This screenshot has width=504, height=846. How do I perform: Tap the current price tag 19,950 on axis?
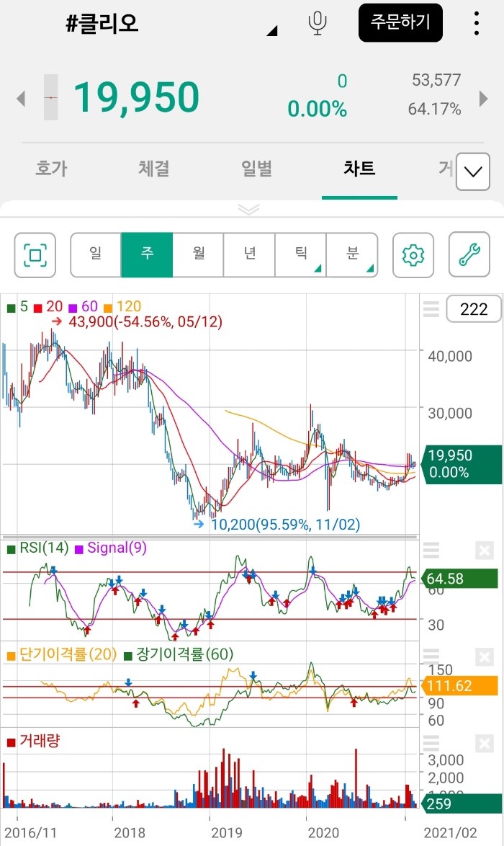463,464
